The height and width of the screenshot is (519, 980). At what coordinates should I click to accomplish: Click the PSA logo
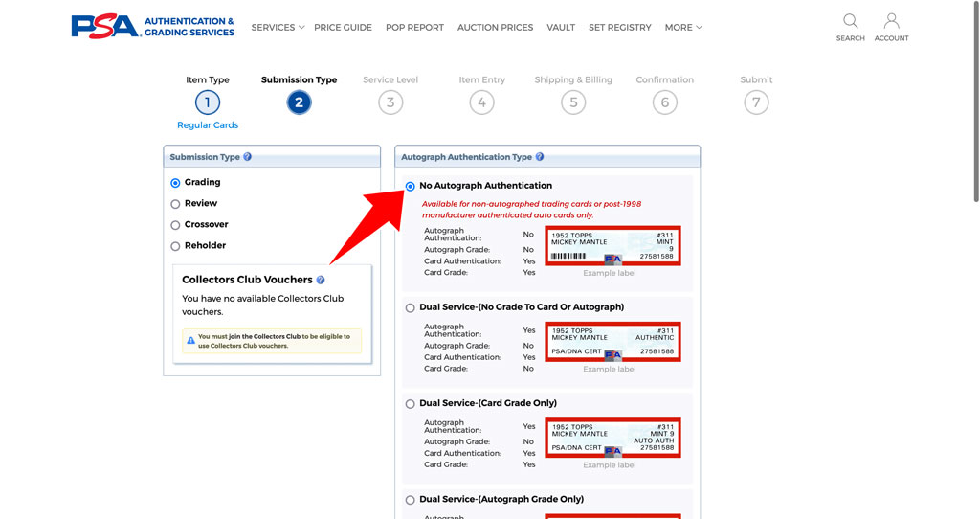153,26
